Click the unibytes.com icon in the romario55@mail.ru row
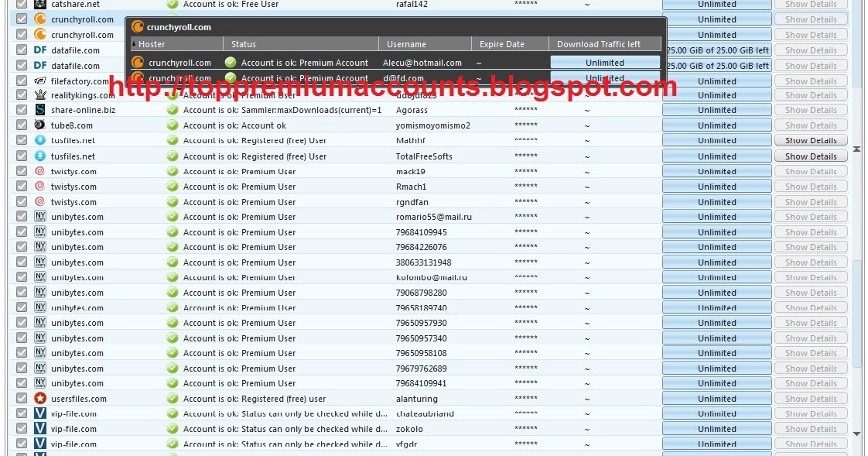The width and height of the screenshot is (868, 456). 40,216
